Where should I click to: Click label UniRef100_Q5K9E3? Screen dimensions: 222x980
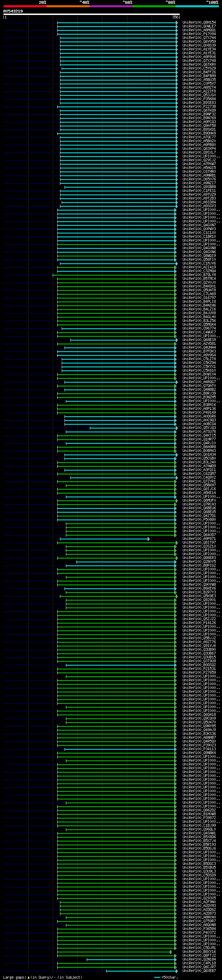click(199, 596)
